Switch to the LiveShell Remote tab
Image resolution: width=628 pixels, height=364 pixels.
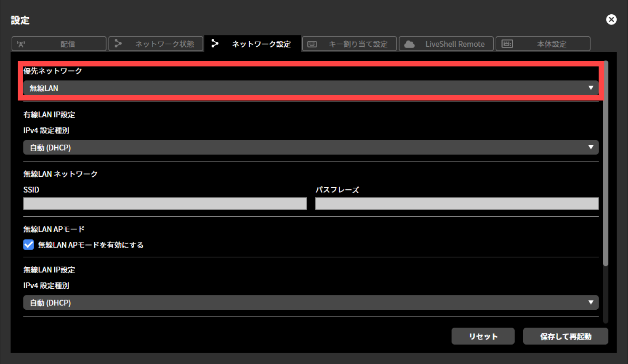pyautogui.click(x=446, y=43)
